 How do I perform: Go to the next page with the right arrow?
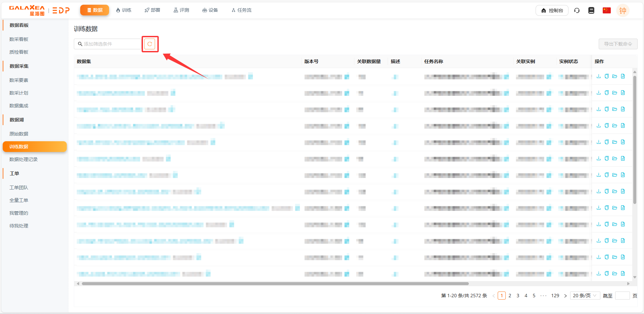coord(565,296)
